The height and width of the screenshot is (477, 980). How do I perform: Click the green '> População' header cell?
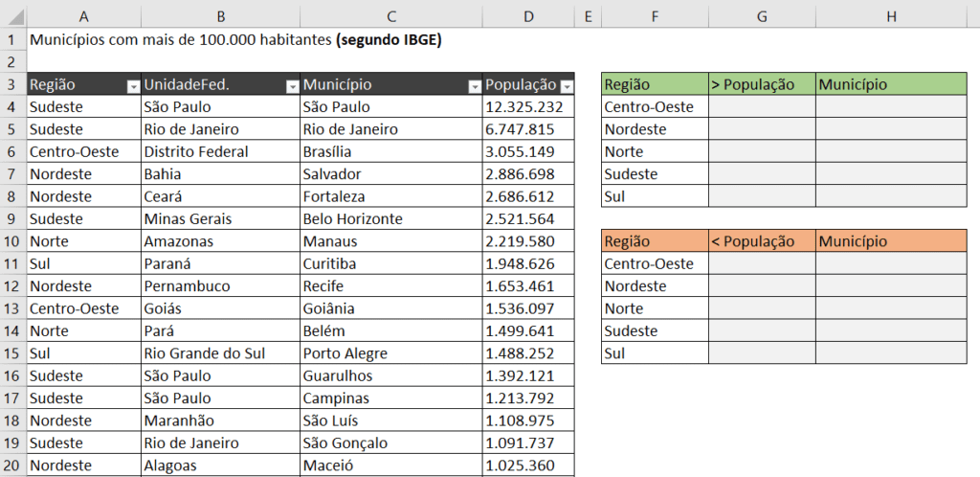click(762, 84)
